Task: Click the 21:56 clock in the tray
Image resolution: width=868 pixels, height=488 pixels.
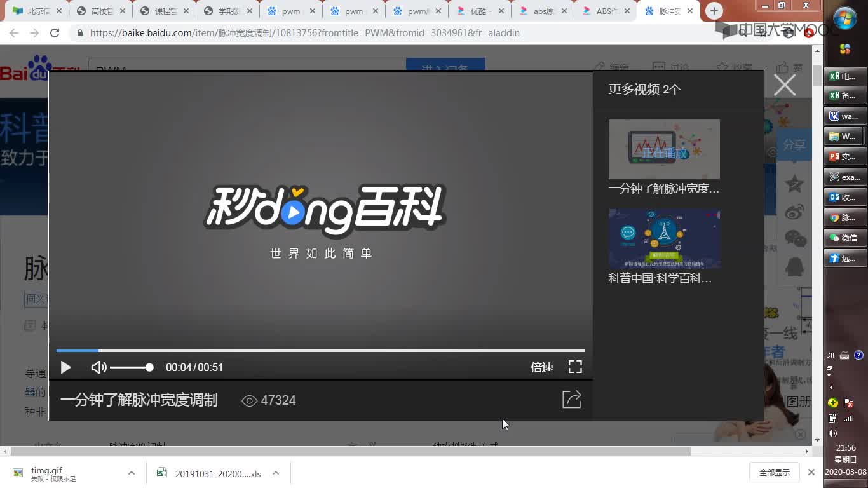Action: [x=846, y=447]
